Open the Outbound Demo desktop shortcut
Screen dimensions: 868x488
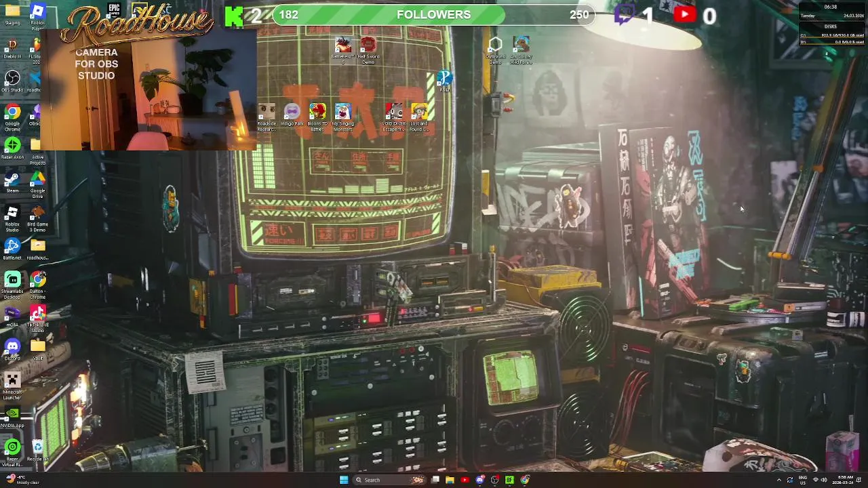495,51
